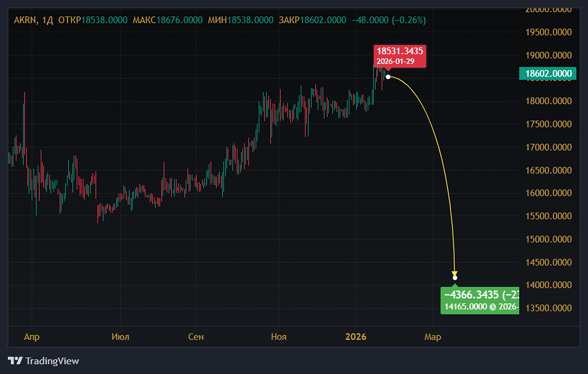This screenshot has width=588, height=374.
Task: Click the Мар date axis label
Action: click(x=433, y=337)
